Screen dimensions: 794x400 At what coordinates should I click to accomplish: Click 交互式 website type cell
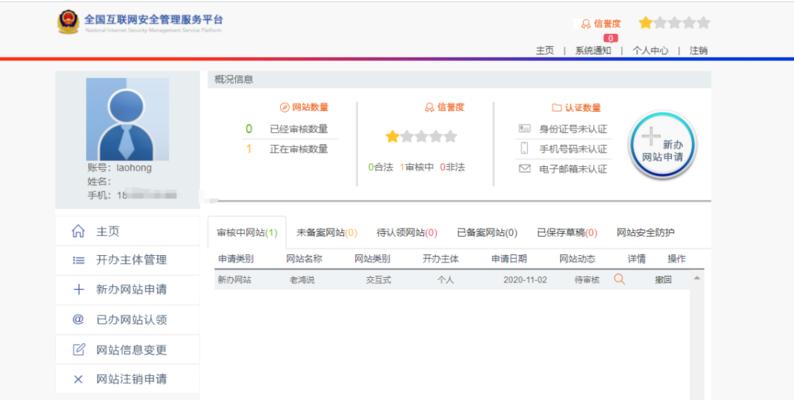(x=379, y=279)
